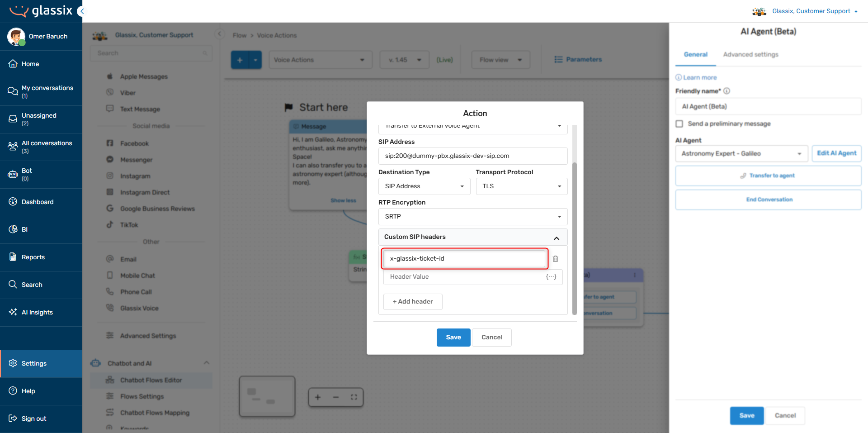Open the Bot conversations
Viewport: 868px width, 433px height.
pos(41,175)
